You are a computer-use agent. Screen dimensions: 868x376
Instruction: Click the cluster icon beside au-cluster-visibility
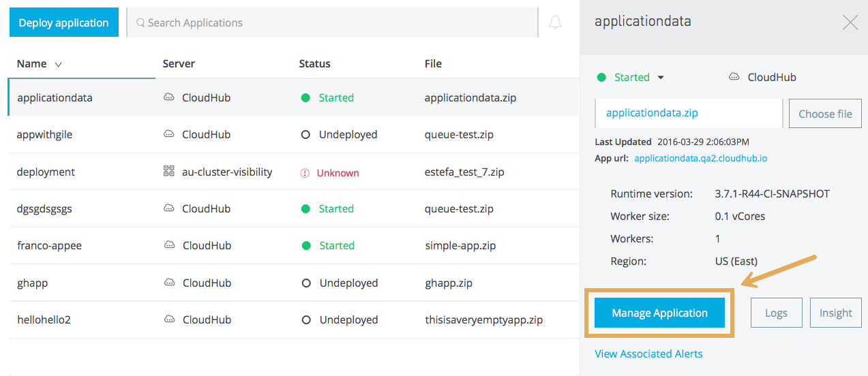point(168,172)
